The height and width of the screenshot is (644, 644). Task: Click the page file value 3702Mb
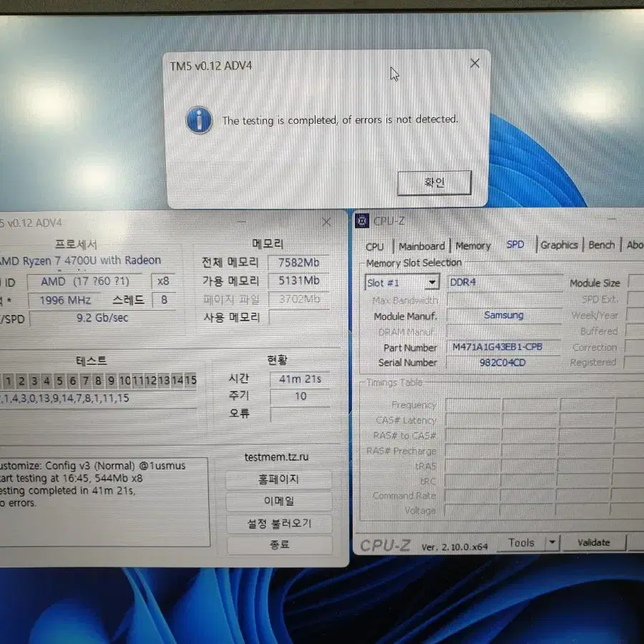(299, 299)
